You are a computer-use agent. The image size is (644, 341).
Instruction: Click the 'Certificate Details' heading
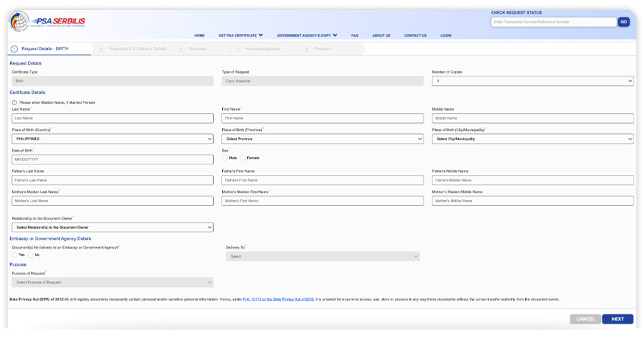(27, 92)
